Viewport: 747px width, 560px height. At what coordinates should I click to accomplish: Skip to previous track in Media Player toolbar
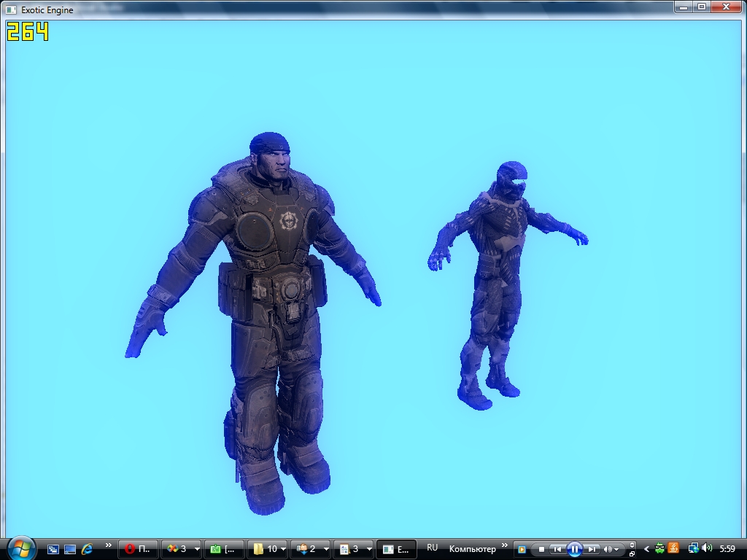coord(557,550)
